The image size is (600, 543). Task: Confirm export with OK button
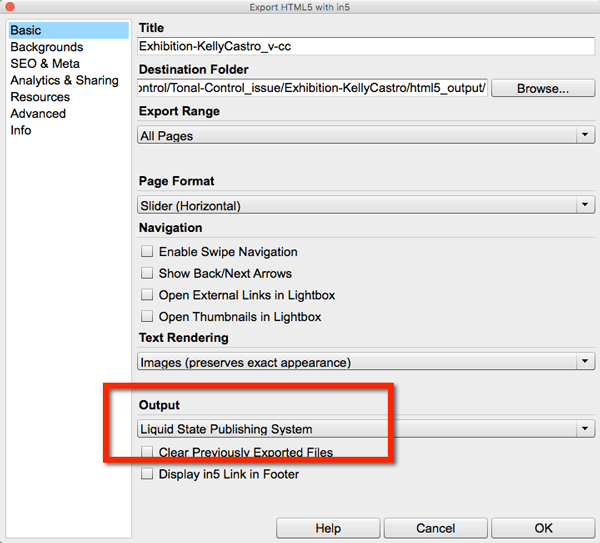coord(543,528)
